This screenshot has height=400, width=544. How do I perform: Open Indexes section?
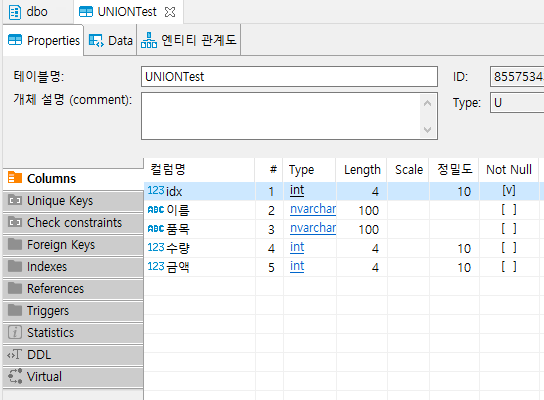73,266
